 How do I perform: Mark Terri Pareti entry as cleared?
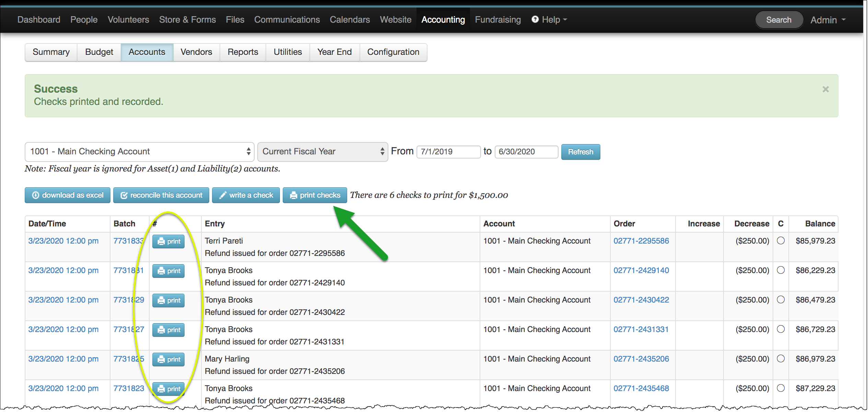pyautogui.click(x=781, y=241)
